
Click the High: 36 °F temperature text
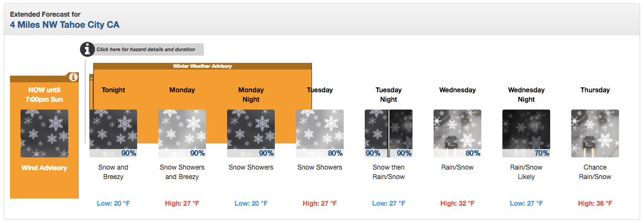tap(595, 203)
